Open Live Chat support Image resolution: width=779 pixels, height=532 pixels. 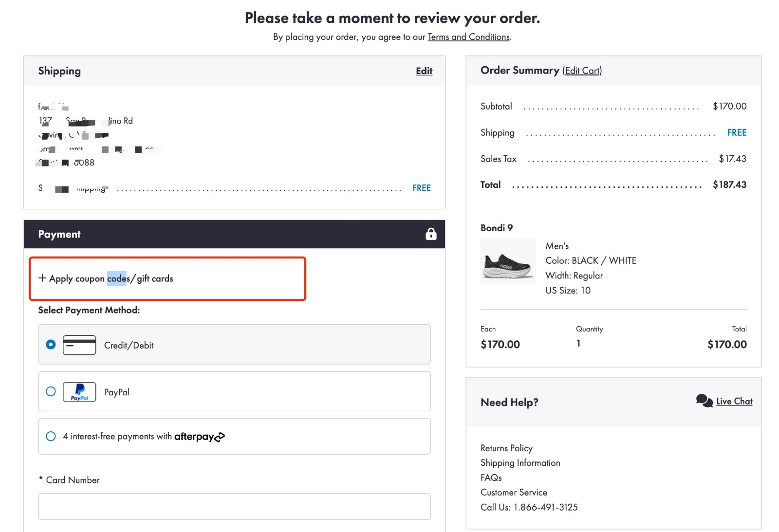coord(734,402)
